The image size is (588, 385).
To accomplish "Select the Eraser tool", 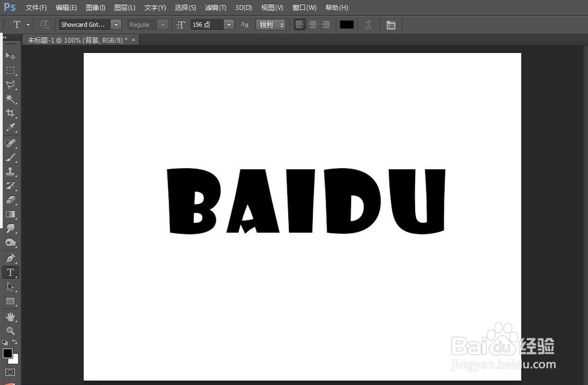I will click(x=10, y=200).
